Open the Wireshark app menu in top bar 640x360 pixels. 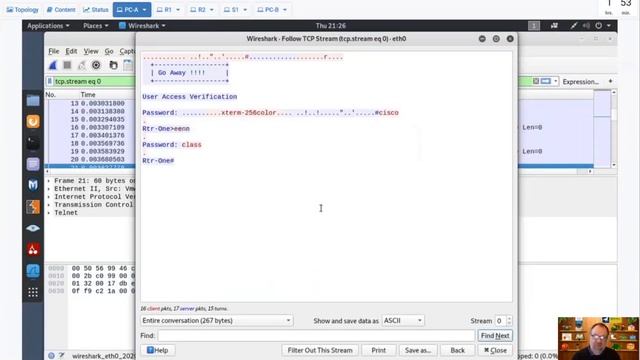(142, 26)
